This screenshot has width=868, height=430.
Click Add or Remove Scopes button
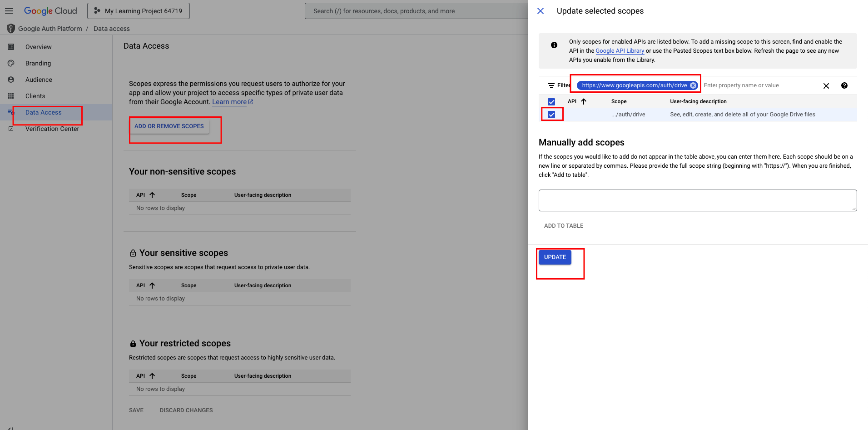coord(169,126)
